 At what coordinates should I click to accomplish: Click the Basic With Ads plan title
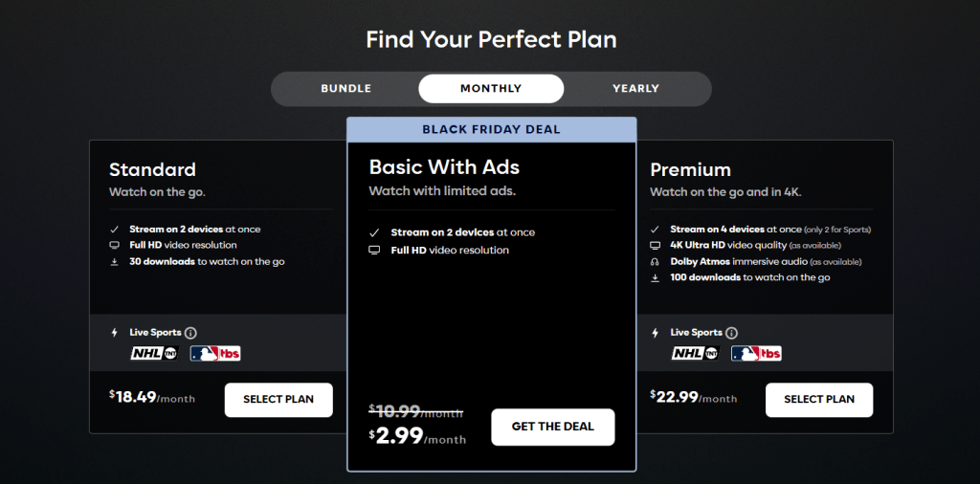point(444,167)
